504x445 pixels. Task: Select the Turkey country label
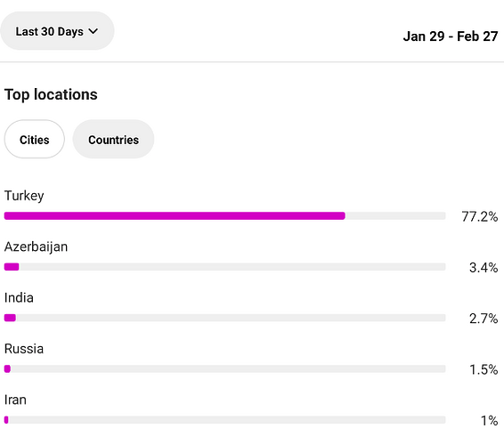(x=24, y=196)
